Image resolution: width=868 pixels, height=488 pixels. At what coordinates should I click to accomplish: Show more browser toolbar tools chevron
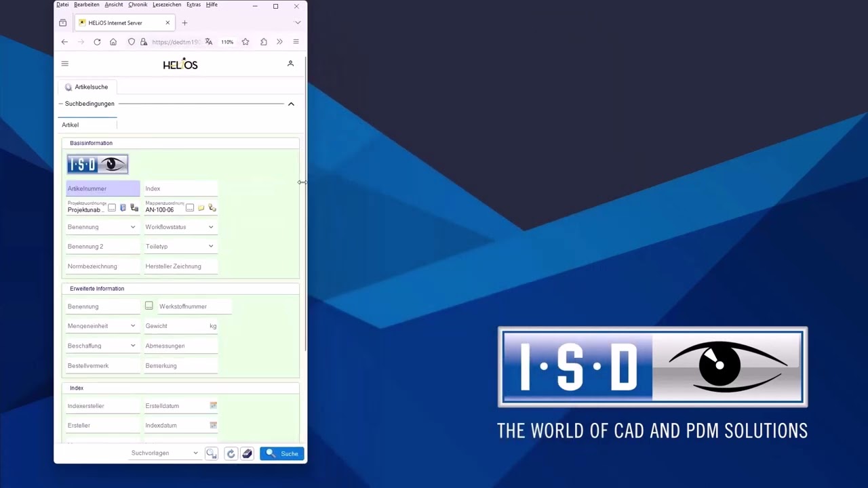coord(279,42)
